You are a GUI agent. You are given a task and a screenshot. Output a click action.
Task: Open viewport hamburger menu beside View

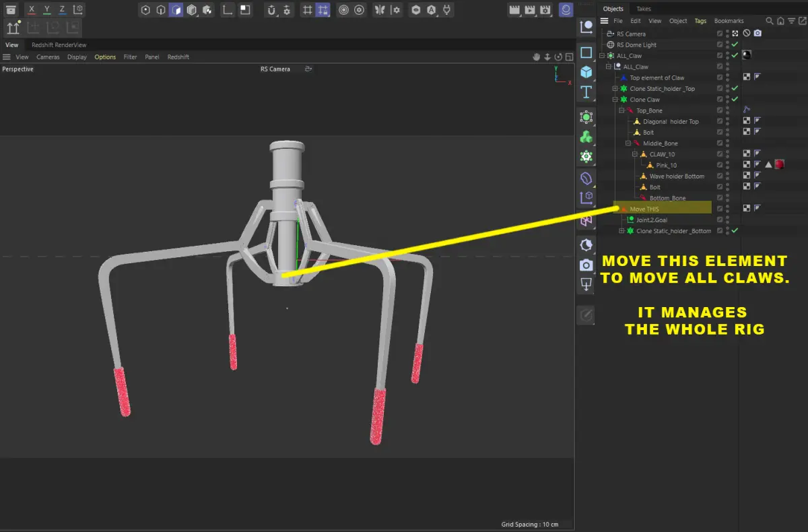pos(6,57)
